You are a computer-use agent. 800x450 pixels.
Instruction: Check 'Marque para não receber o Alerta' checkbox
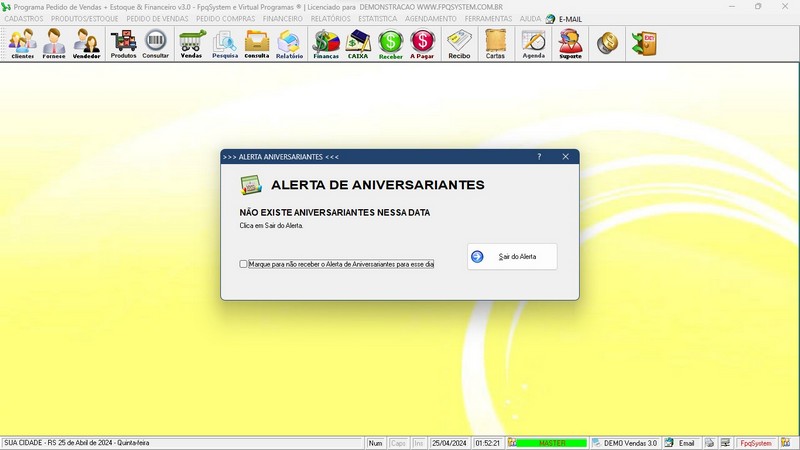243,264
